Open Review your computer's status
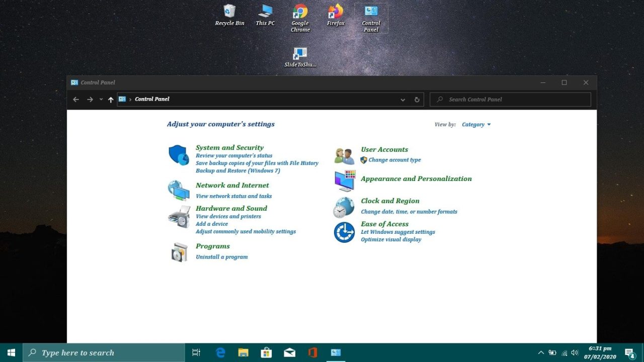 tap(234, 156)
